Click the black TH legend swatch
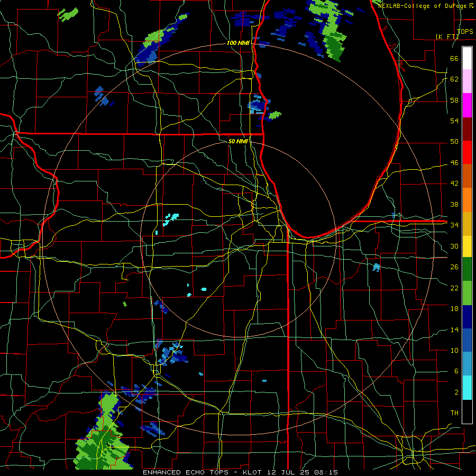 pos(467,411)
